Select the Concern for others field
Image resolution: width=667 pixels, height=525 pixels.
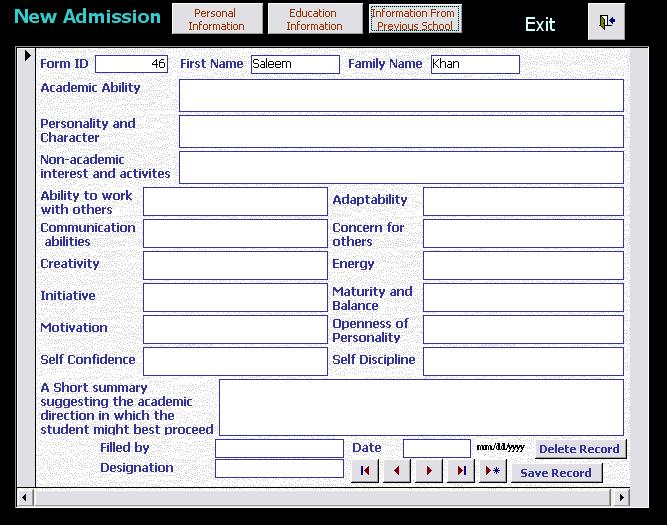(x=523, y=234)
